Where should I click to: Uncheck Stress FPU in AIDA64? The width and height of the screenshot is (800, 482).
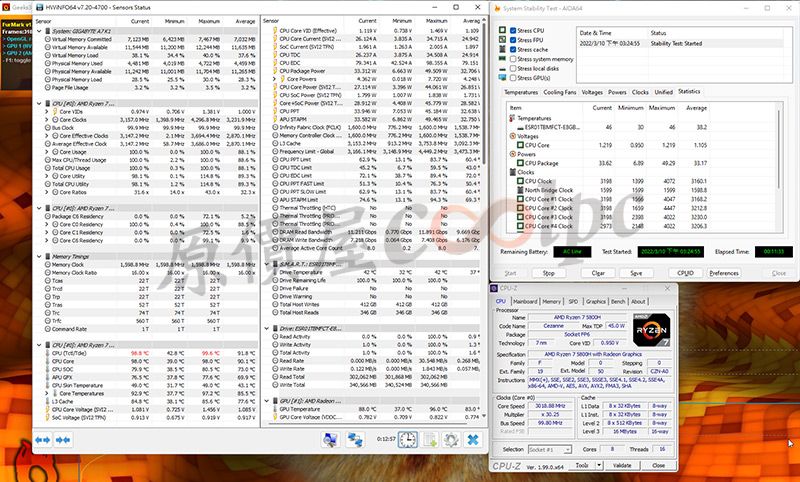pyautogui.click(x=513, y=40)
